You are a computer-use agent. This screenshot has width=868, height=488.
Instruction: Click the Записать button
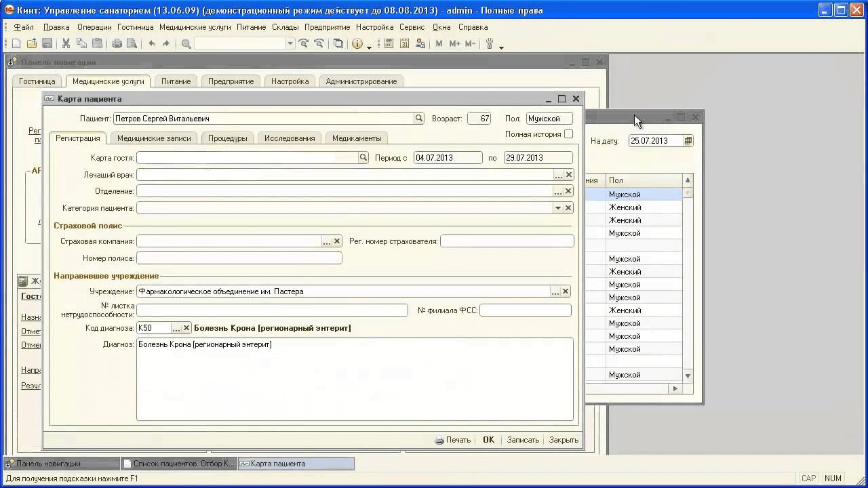tap(523, 440)
